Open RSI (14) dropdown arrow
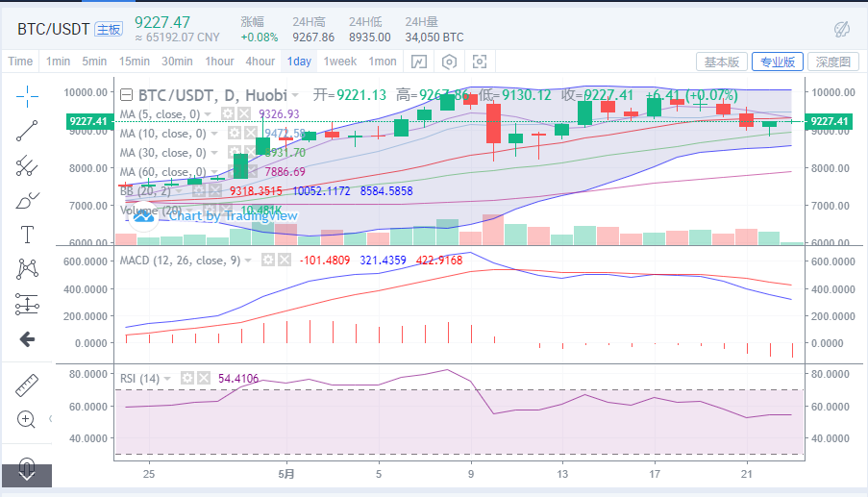The image size is (868, 497). click(167, 379)
